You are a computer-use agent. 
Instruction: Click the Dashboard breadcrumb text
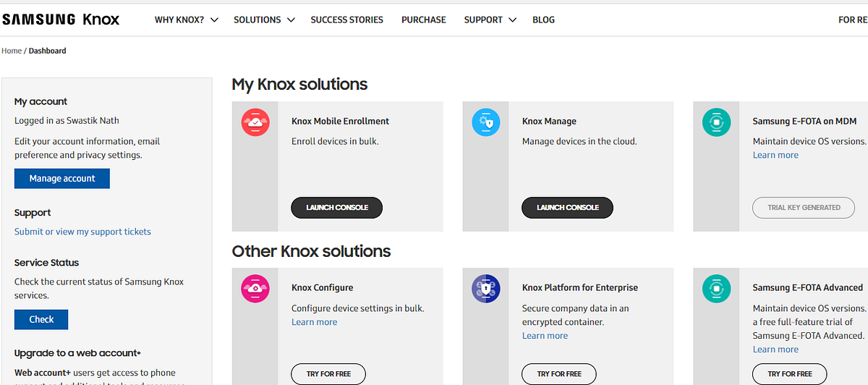pyautogui.click(x=47, y=51)
